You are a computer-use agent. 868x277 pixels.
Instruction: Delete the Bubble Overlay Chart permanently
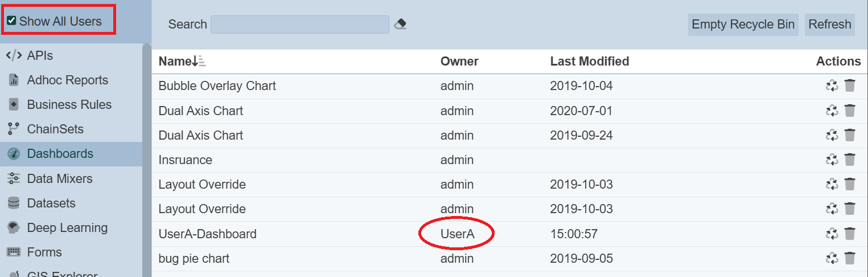tap(850, 86)
